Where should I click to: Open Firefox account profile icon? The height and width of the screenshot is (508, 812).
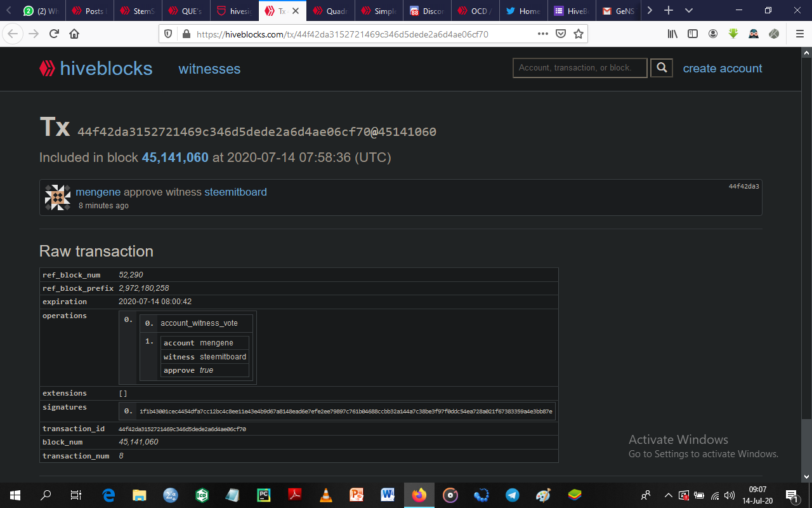tap(713, 34)
